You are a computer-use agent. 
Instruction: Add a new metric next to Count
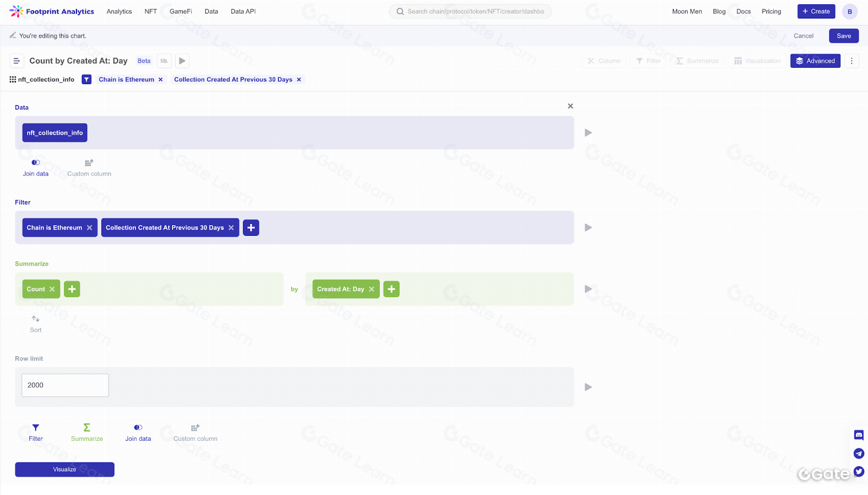(x=72, y=290)
